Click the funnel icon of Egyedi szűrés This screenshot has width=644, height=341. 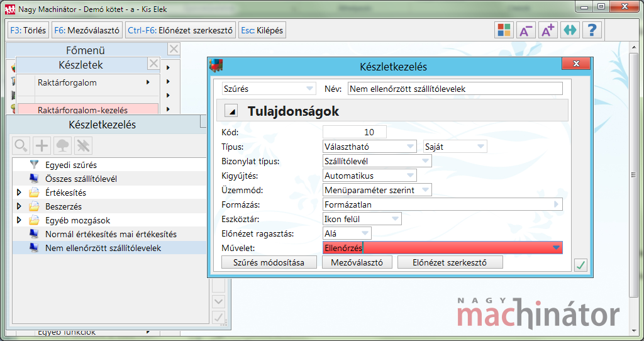pos(34,165)
